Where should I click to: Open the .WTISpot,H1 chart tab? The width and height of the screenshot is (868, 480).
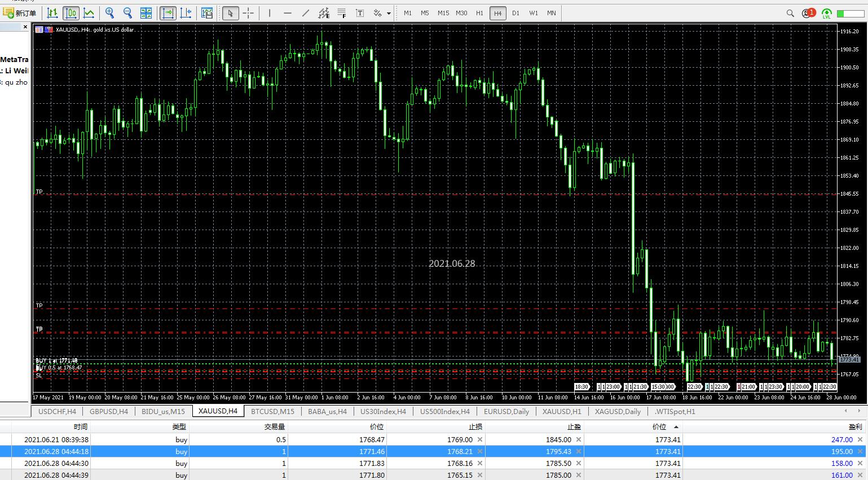click(675, 411)
